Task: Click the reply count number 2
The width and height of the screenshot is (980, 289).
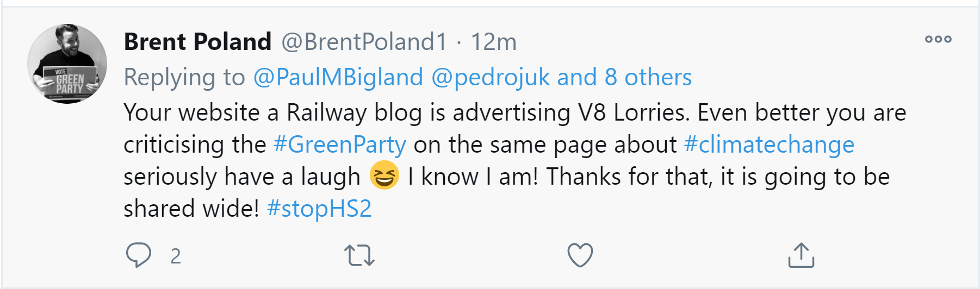Action: click(175, 256)
